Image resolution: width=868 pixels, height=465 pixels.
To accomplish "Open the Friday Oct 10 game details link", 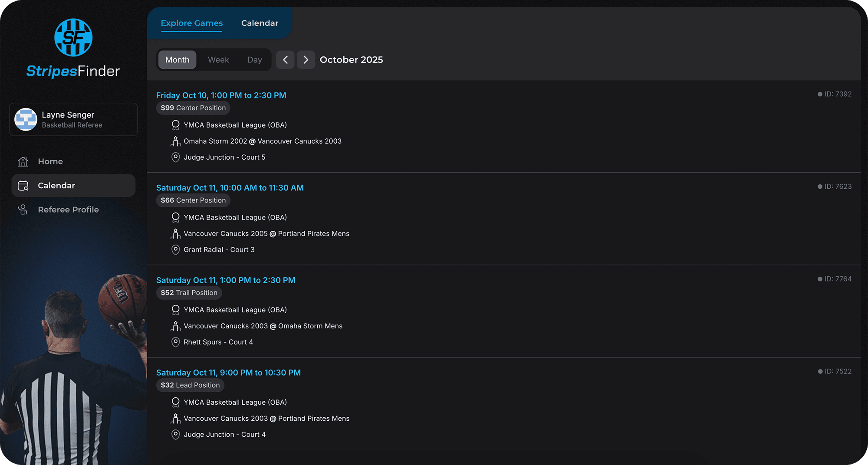I will tap(221, 95).
